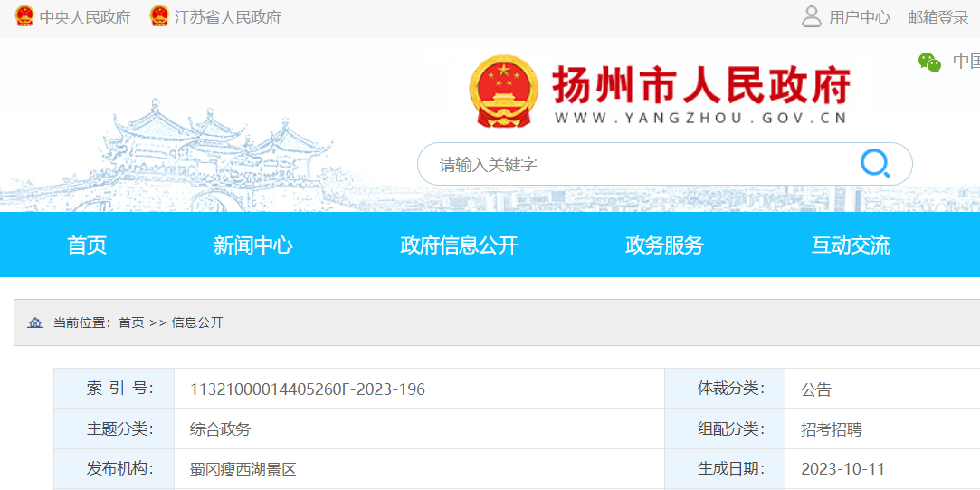Click the national emblem beside 江苏省人民政府
This screenshot has width=980, height=490.
click(159, 16)
